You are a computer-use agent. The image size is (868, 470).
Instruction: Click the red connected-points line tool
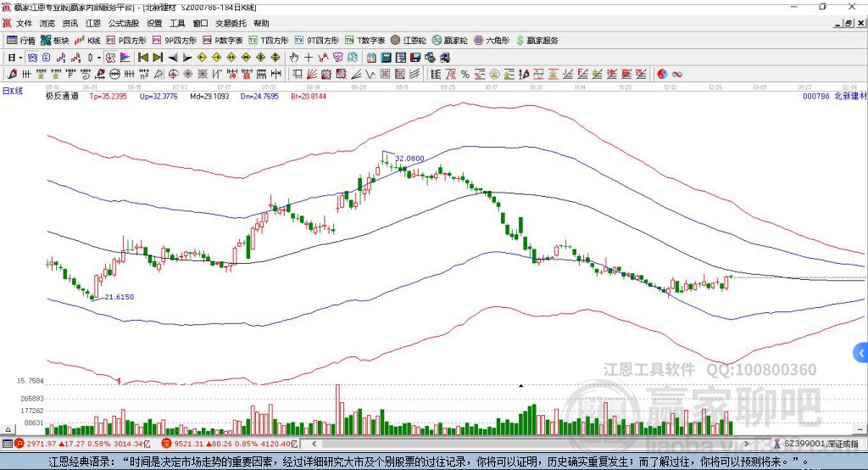(x=323, y=58)
